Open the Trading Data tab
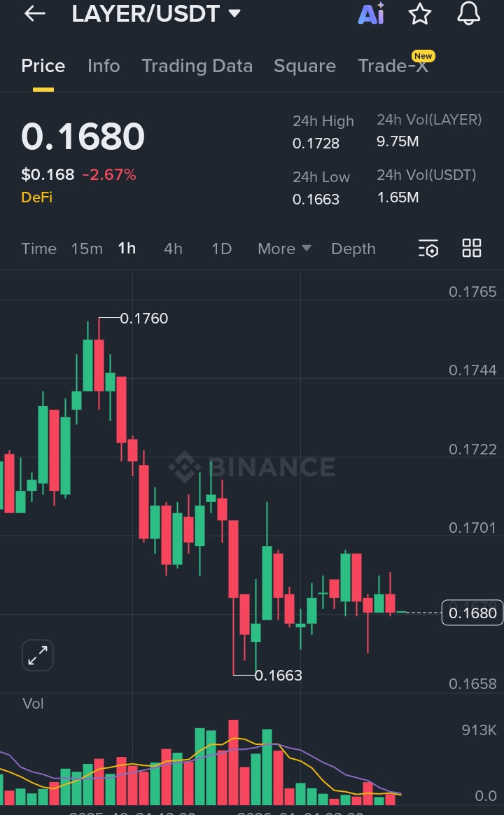 pos(197,66)
